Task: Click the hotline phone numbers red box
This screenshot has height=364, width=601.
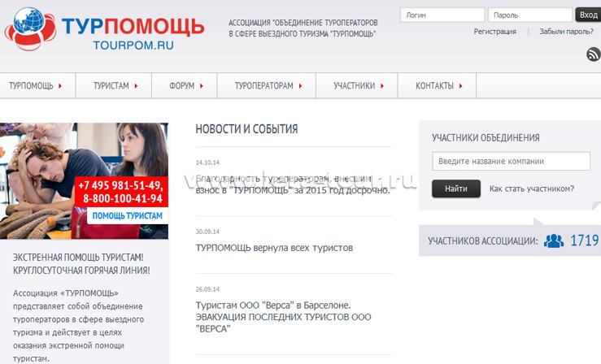Action: pos(121,192)
